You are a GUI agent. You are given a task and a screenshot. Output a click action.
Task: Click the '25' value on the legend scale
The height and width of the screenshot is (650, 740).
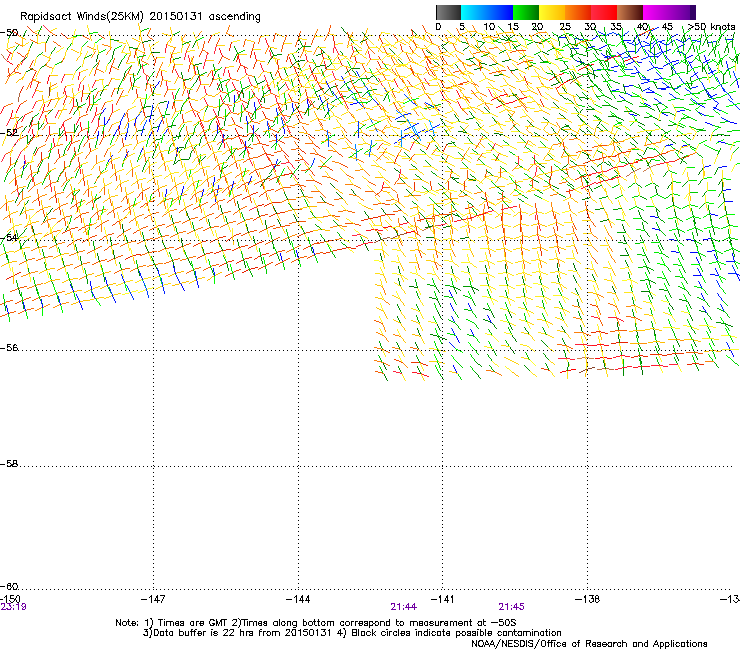(564, 27)
